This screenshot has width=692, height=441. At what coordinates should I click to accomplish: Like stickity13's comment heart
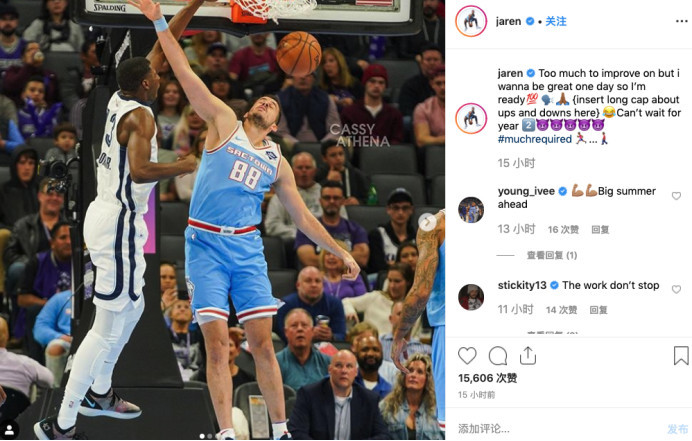pos(676,290)
